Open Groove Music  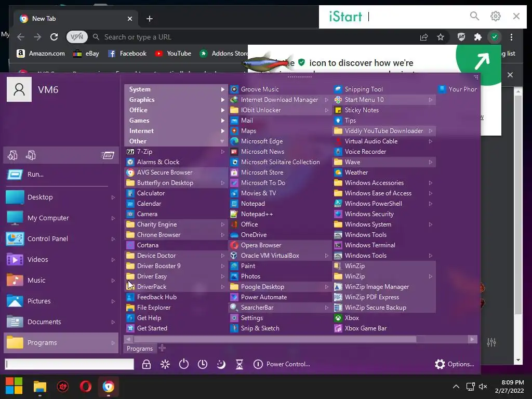tap(280, 89)
